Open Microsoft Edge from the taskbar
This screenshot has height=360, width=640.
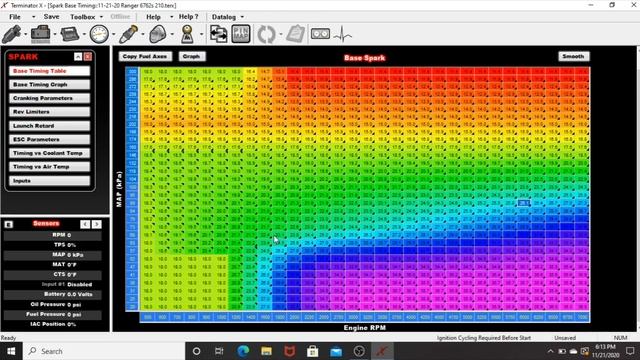pyautogui.click(x=243, y=351)
